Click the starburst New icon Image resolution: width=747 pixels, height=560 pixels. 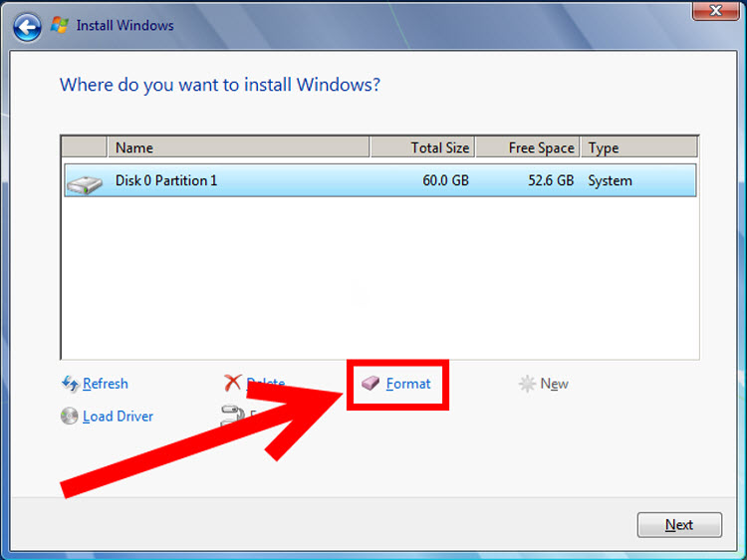click(x=527, y=384)
